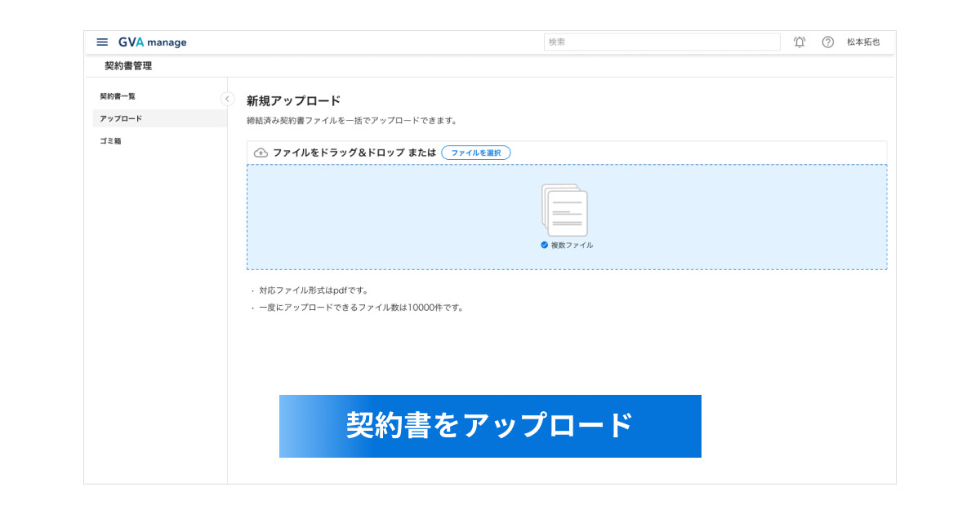Click the 新規アップロード title
980x514 pixels.
click(293, 101)
